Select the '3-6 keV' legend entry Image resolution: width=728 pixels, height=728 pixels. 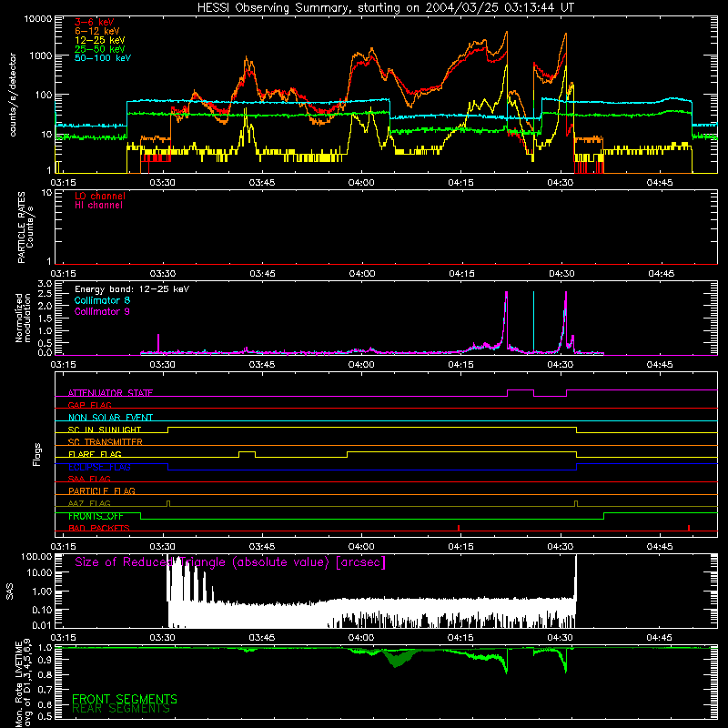pyautogui.click(x=94, y=22)
